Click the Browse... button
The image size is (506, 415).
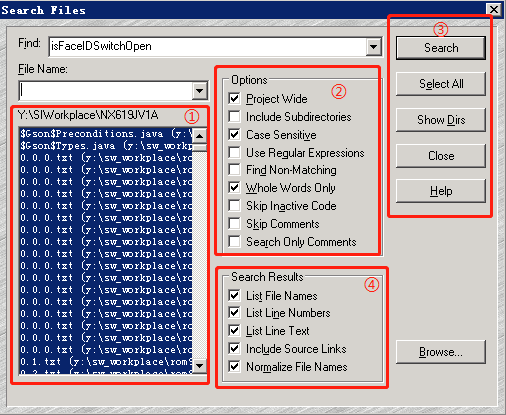coord(441,352)
